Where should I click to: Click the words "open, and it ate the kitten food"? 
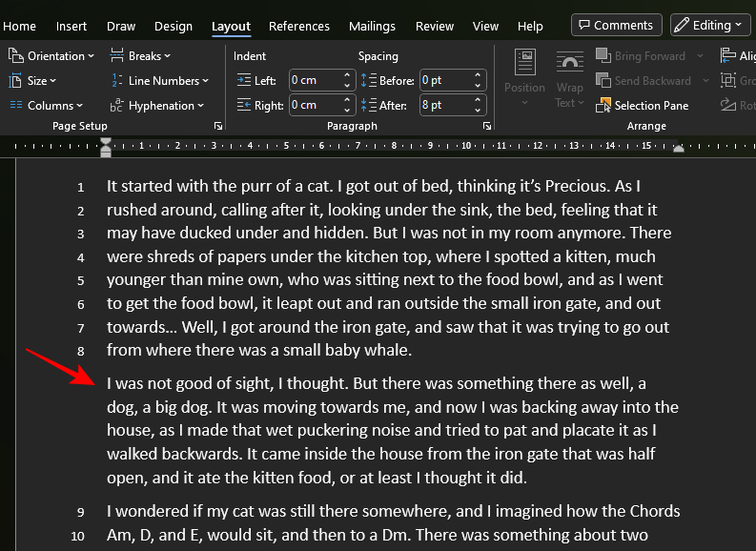221,478
